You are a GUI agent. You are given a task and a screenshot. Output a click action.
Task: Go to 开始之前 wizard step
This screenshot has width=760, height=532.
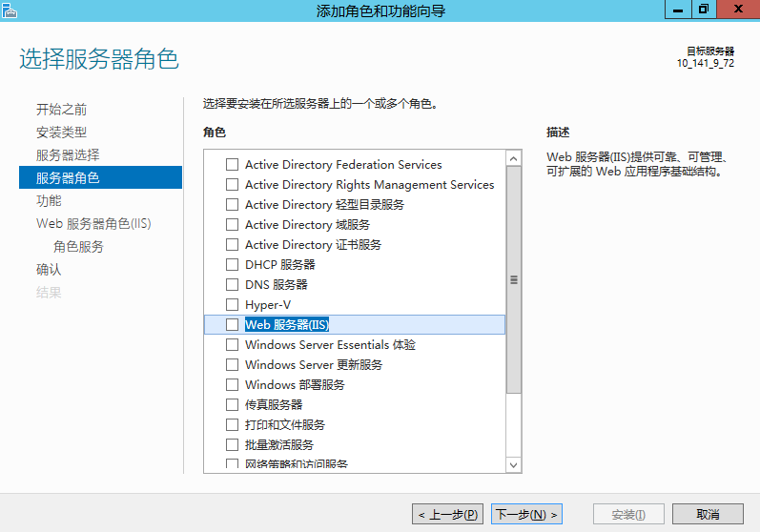tap(61, 110)
